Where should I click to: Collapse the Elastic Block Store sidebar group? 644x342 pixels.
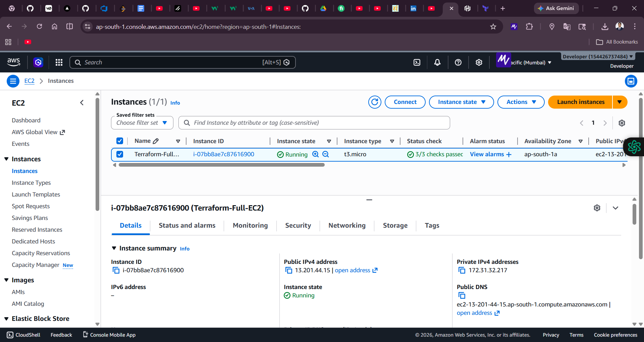click(x=6, y=319)
